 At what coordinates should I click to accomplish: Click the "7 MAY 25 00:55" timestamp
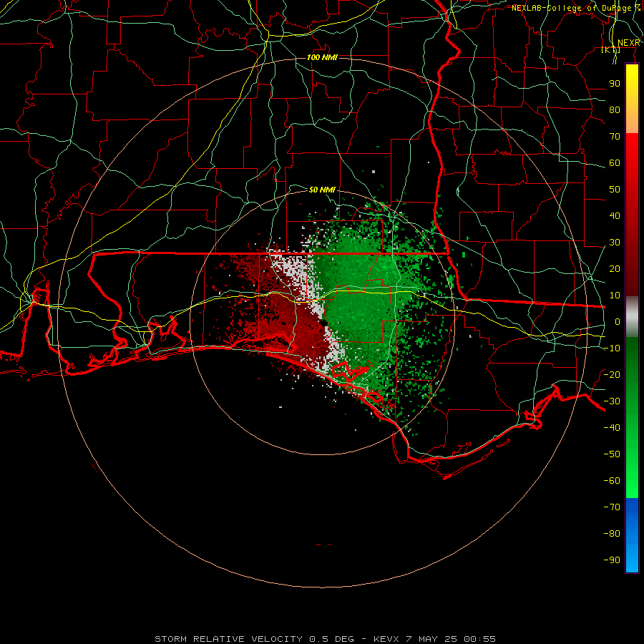451,639
